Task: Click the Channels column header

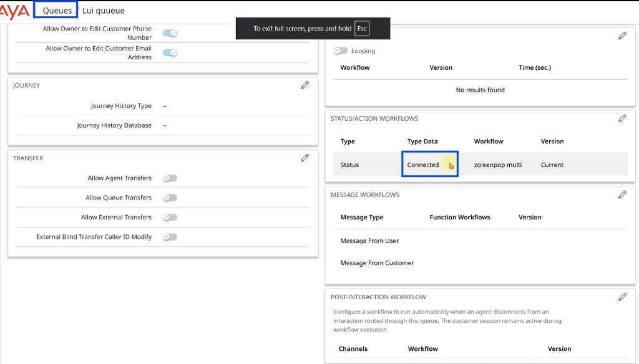Action: (x=353, y=349)
